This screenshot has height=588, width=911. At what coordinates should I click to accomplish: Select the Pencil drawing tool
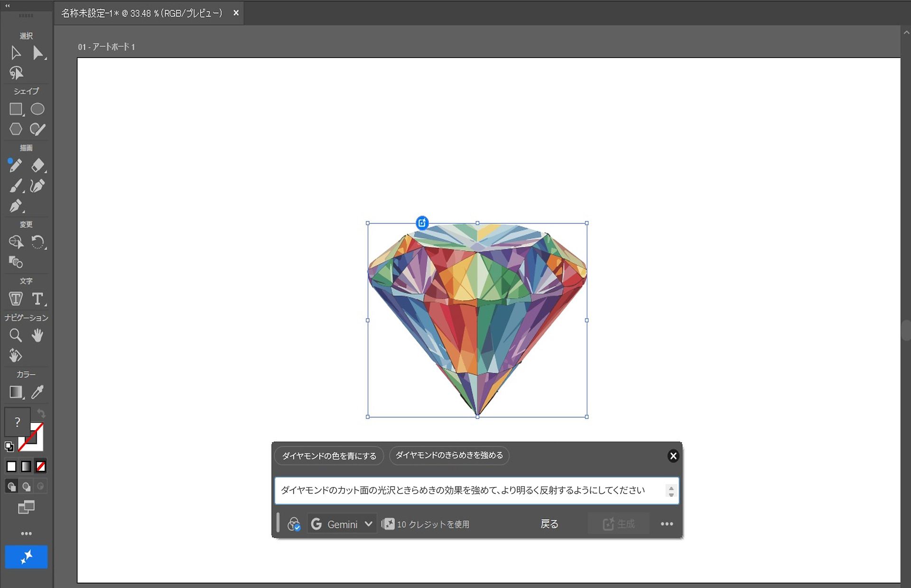(x=15, y=165)
